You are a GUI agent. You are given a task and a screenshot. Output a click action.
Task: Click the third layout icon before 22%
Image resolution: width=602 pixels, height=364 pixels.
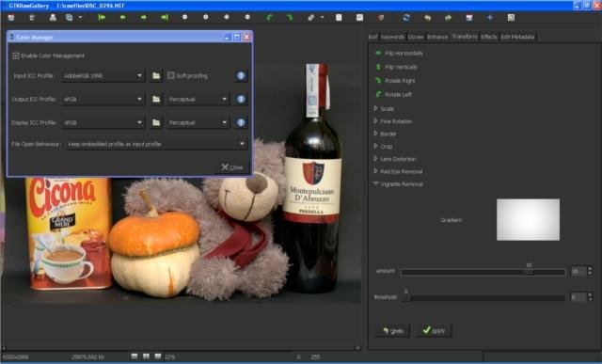158,356
